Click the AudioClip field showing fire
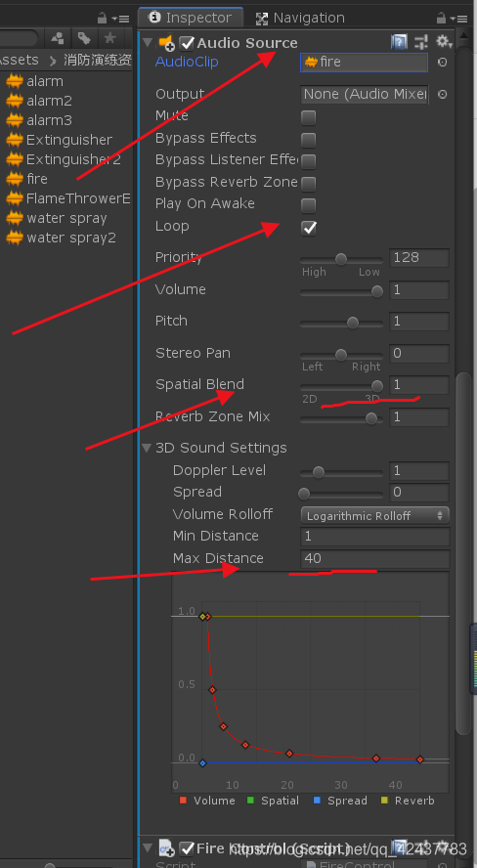The width and height of the screenshot is (477, 868). pos(365,62)
